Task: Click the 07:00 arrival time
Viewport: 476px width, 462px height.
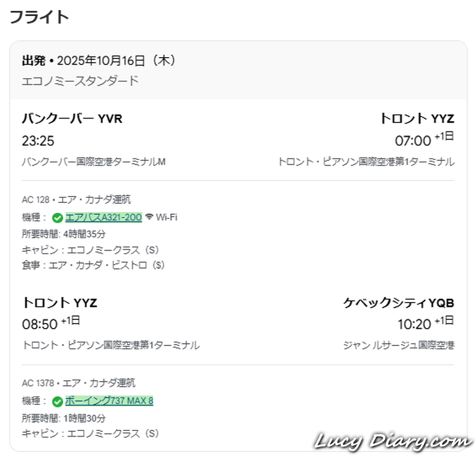Action: pos(412,141)
